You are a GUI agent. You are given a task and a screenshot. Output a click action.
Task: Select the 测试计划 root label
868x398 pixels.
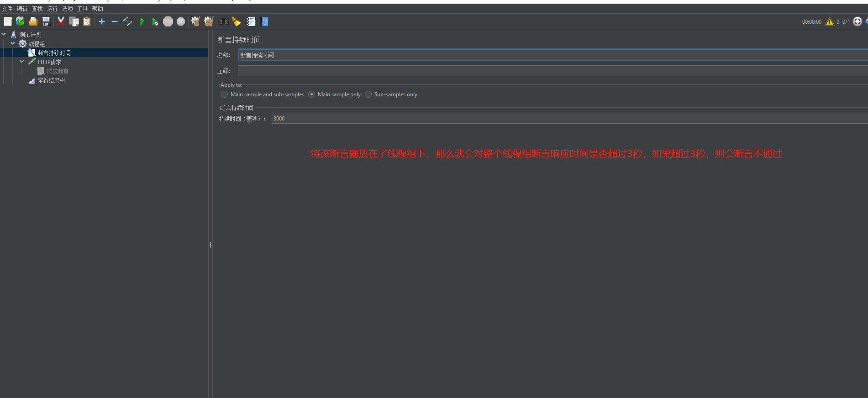[30, 35]
